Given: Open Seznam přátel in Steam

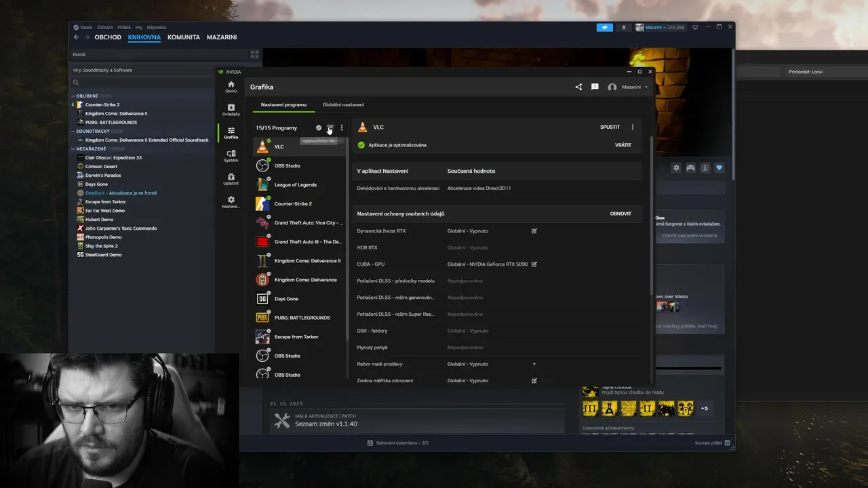Looking at the screenshot, I should (713, 443).
